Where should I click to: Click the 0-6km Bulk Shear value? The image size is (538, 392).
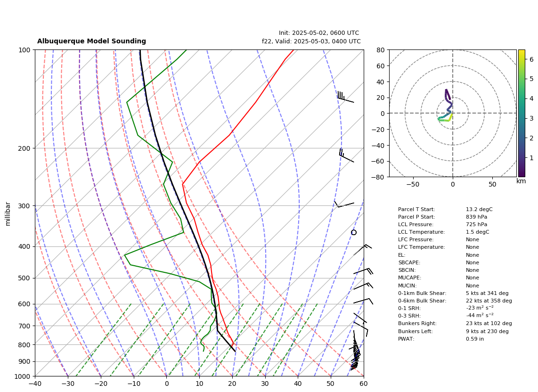489,301
